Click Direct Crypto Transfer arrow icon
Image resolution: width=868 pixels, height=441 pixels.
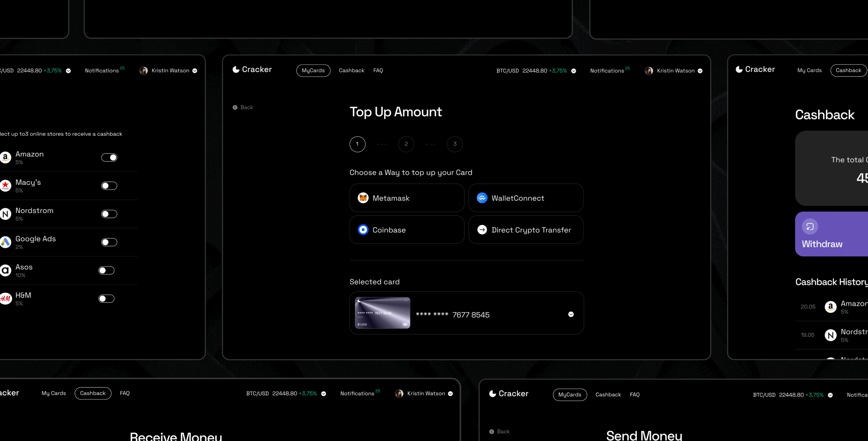point(482,230)
